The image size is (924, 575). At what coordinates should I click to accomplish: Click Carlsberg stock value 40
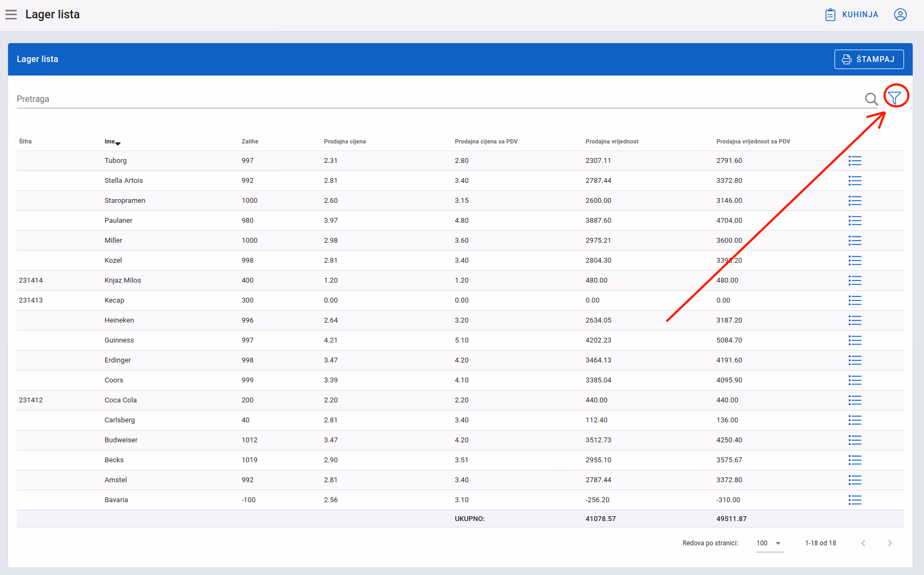click(246, 420)
